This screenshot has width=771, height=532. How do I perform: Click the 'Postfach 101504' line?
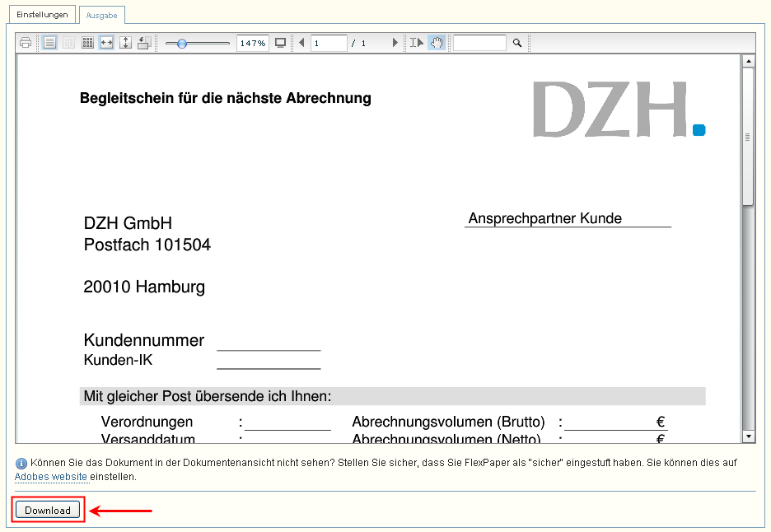click(147, 245)
